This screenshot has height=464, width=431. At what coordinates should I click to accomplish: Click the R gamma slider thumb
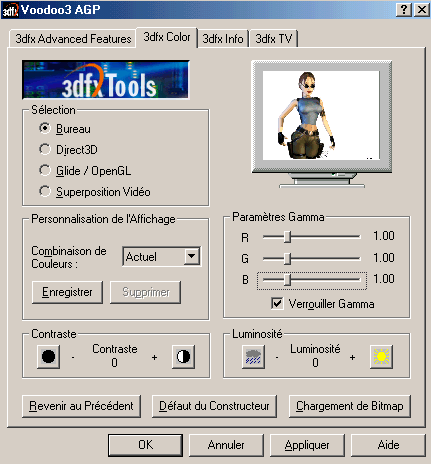pos(288,237)
